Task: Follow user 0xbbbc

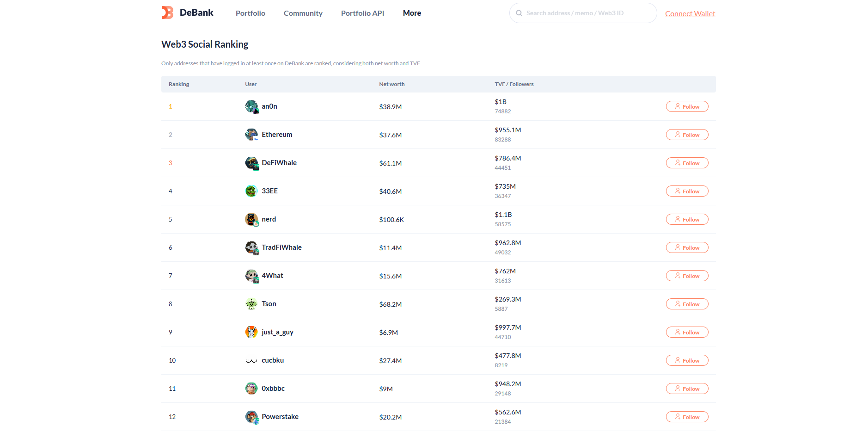Action: coord(687,389)
